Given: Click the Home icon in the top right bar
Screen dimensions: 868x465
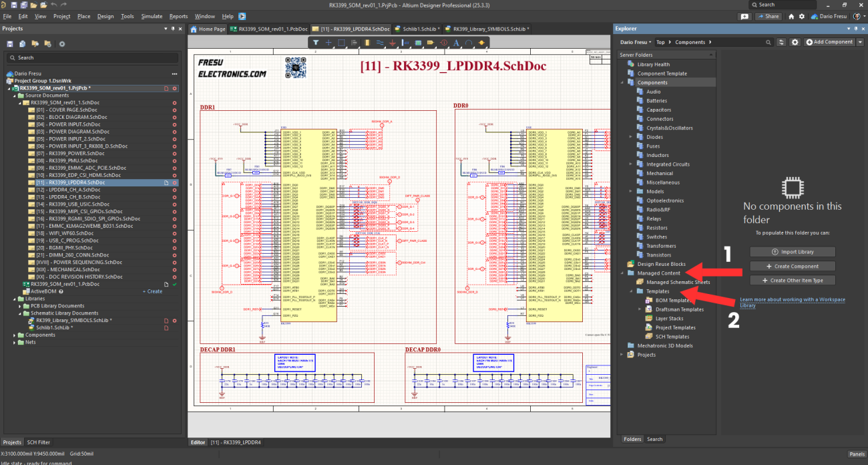Looking at the screenshot, I should point(791,16).
